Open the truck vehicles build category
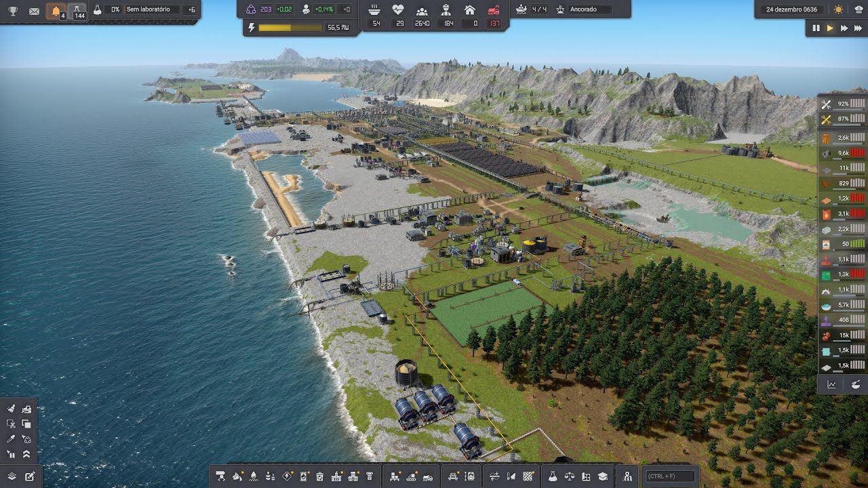The height and width of the screenshot is (488, 868). tap(428, 476)
